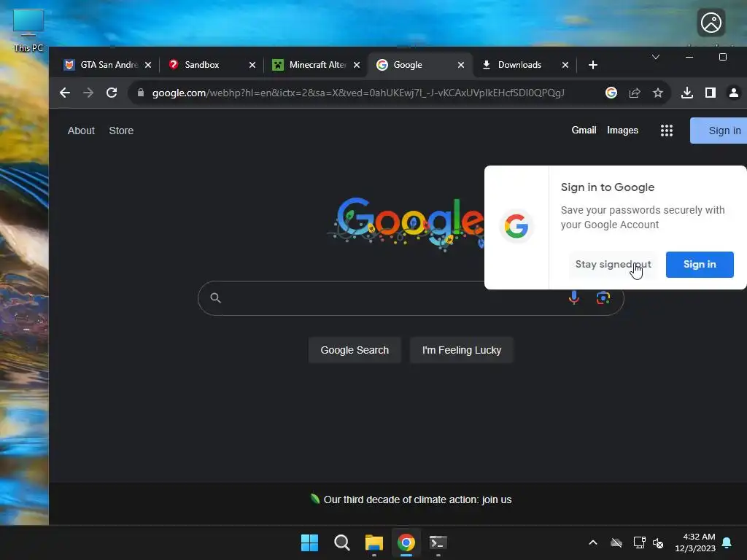
Task: Open the climate action link
Action: (x=417, y=499)
